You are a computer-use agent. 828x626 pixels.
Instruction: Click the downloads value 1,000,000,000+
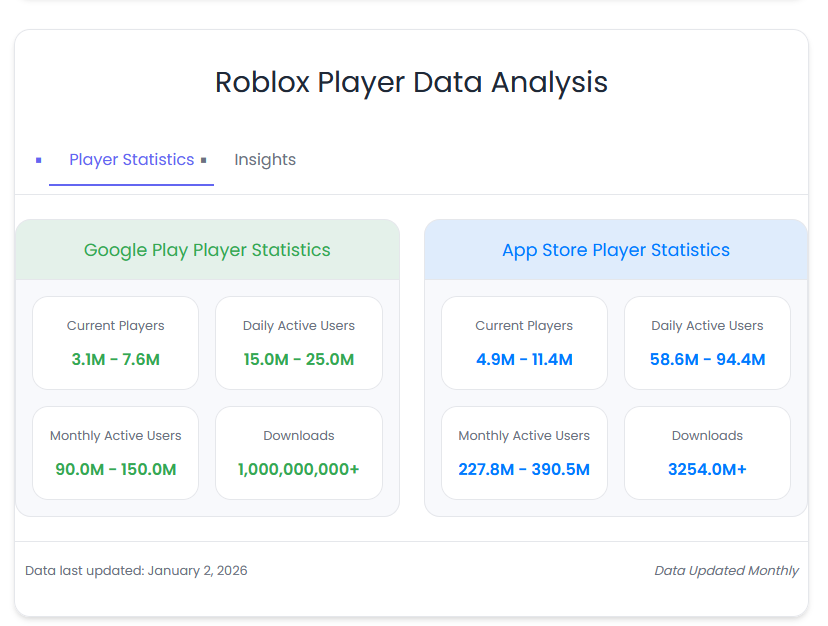(299, 469)
